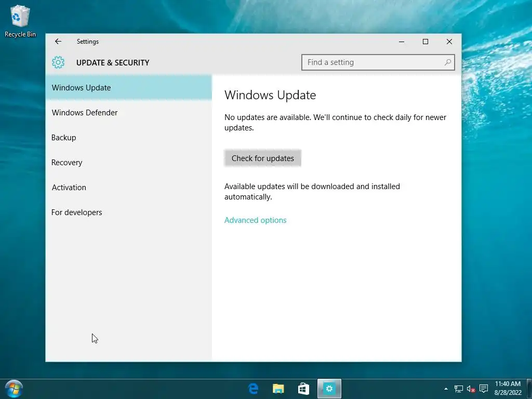Viewport: 532px width, 399px height.
Task: Open the Store from the taskbar
Action: [303, 389]
